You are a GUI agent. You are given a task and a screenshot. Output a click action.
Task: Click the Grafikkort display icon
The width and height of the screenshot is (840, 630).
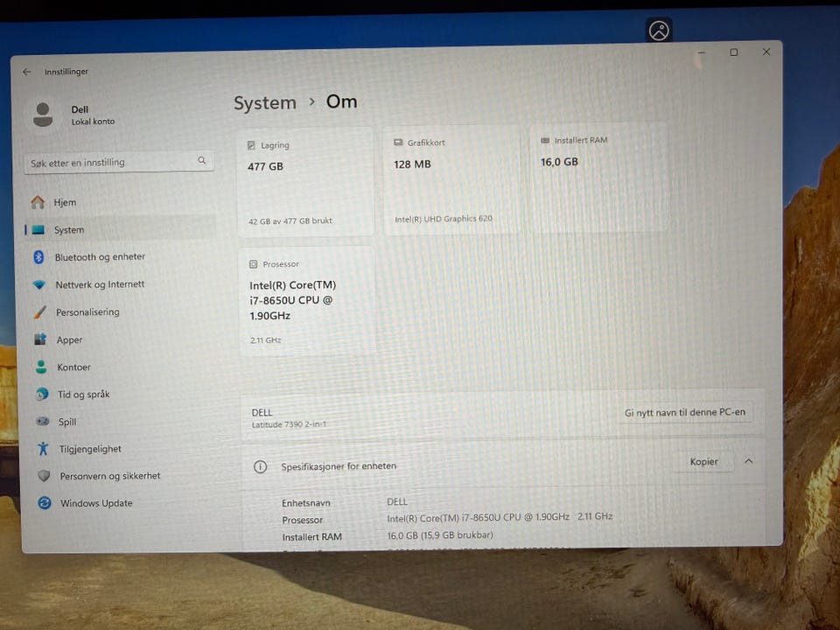point(398,143)
